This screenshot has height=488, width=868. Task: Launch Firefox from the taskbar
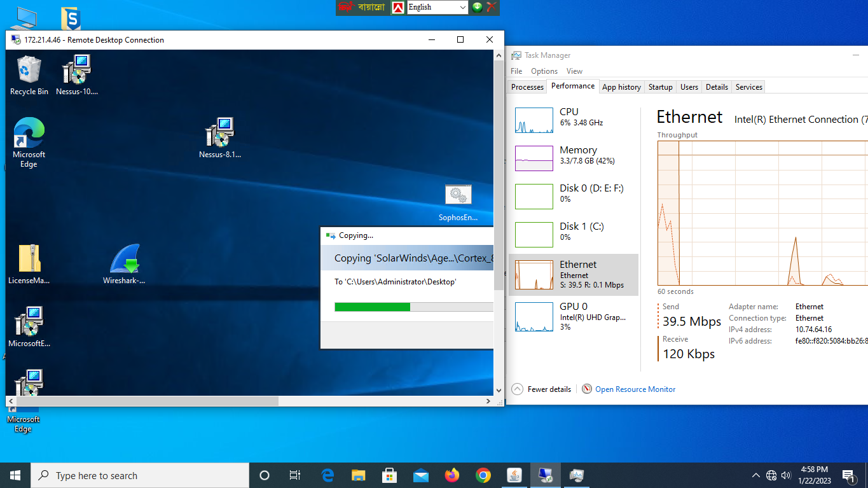452,475
